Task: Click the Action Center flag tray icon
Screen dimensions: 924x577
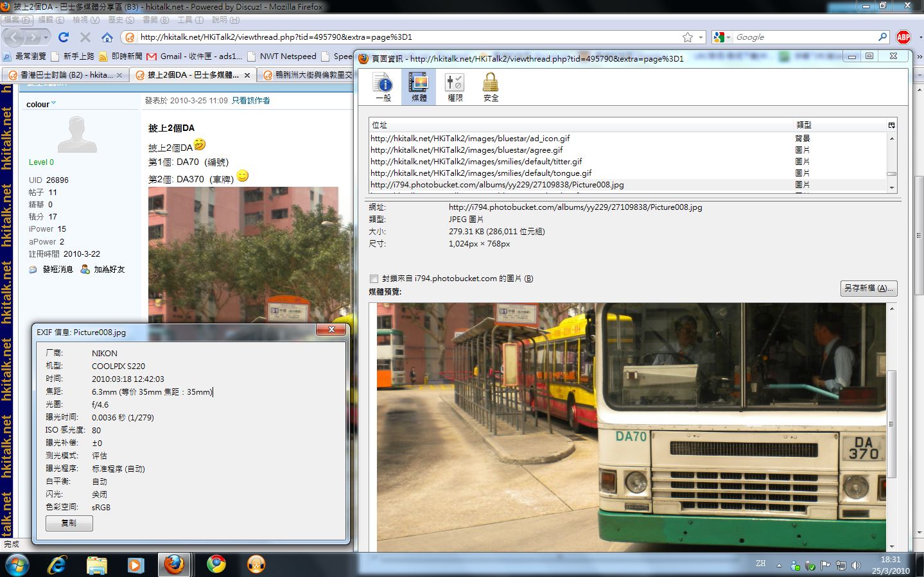Action: click(825, 565)
